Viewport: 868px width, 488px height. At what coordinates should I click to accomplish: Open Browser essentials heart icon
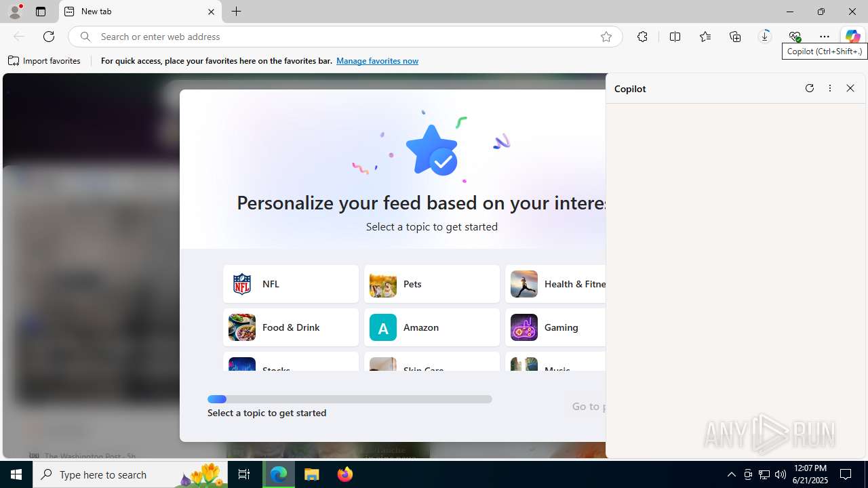[795, 37]
